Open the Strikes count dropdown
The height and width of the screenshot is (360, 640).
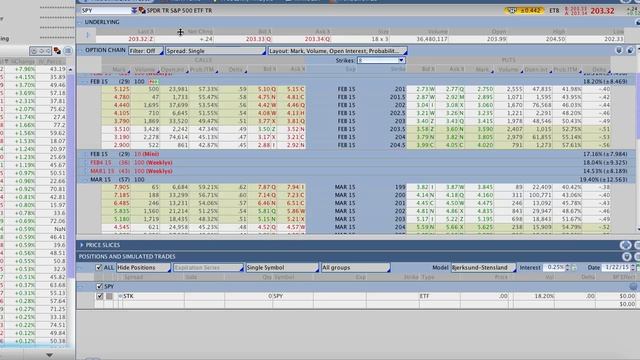point(381,60)
